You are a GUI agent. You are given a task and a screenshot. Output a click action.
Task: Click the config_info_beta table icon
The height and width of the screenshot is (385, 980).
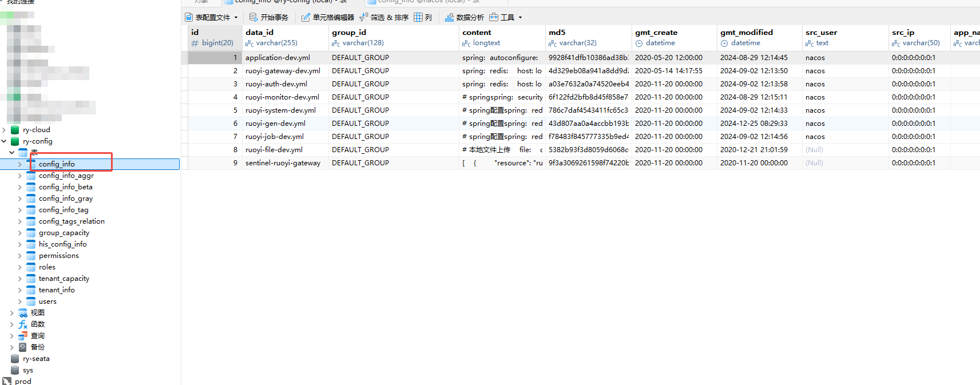tap(31, 187)
